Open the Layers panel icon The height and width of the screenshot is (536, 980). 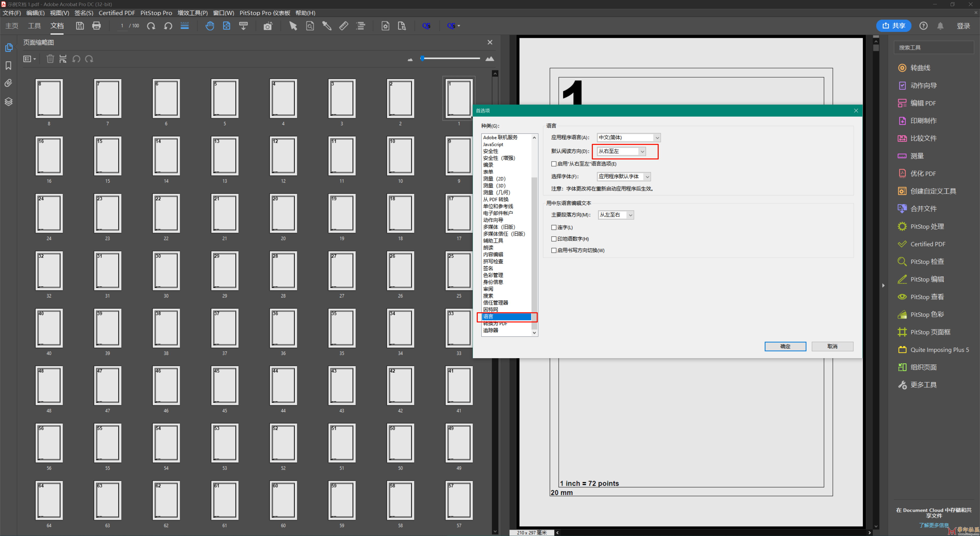8,102
